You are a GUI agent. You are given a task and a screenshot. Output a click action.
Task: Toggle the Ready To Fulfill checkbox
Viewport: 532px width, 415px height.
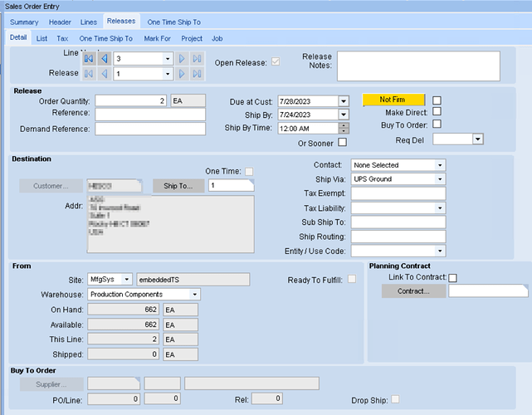click(352, 279)
